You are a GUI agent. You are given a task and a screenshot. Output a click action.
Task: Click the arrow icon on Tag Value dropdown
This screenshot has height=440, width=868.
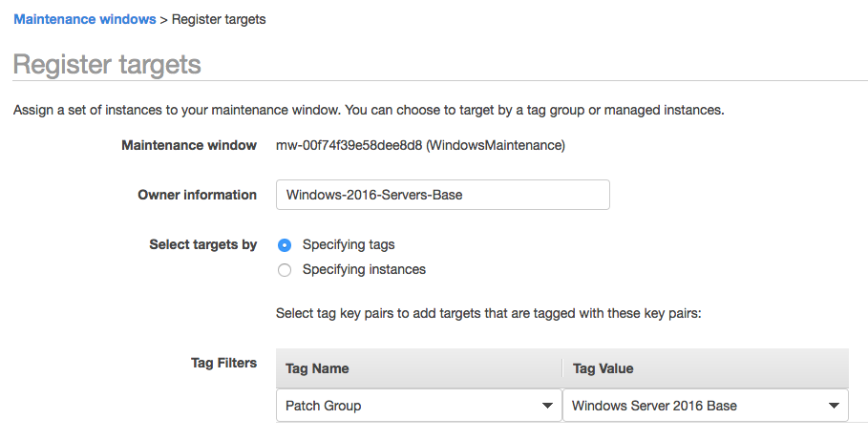coord(835,407)
